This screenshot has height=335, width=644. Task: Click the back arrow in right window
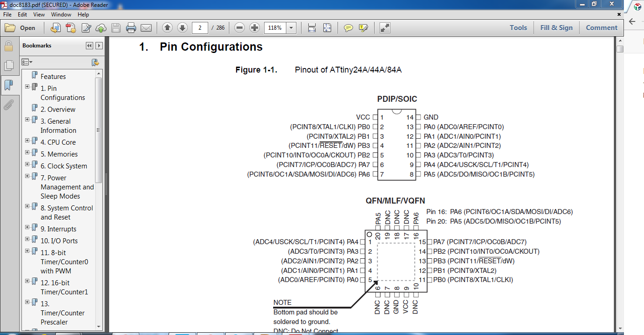click(x=633, y=21)
